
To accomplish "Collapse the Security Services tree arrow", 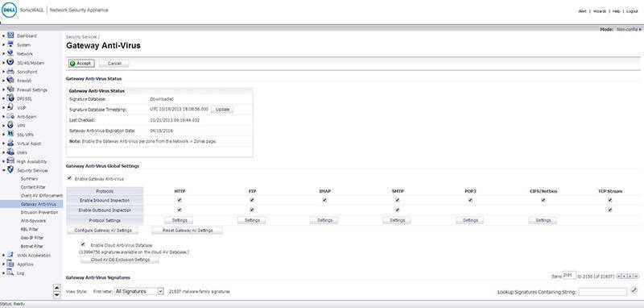I will tap(3, 170).
